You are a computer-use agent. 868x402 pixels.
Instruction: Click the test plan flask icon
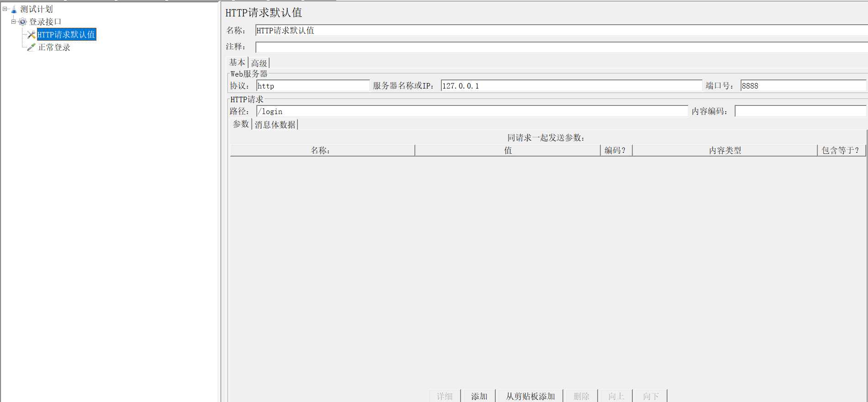(x=14, y=9)
